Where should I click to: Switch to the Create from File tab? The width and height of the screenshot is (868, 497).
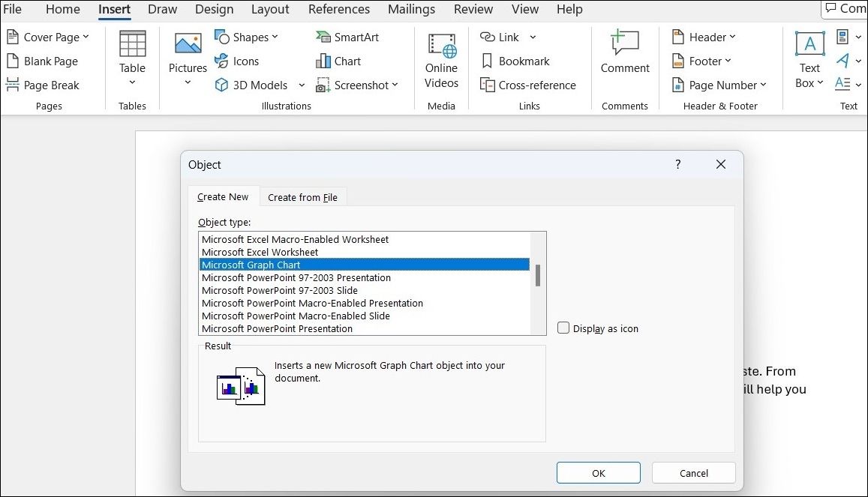point(302,196)
